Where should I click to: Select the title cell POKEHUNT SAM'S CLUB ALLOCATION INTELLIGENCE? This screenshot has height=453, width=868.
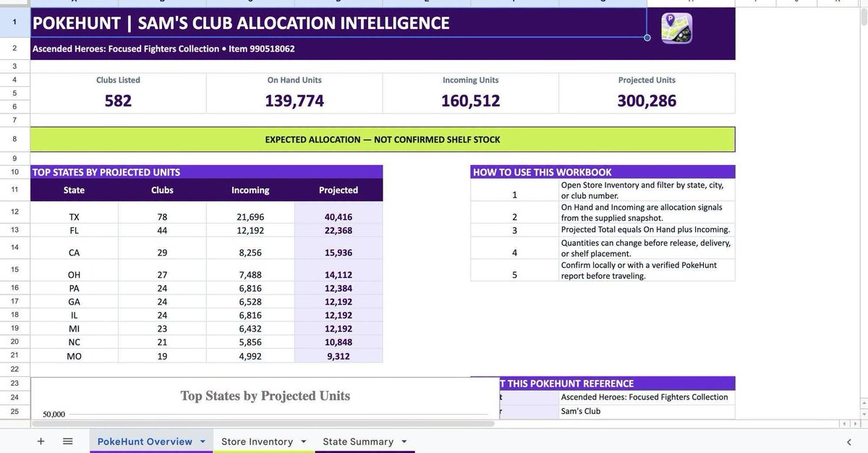339,22
